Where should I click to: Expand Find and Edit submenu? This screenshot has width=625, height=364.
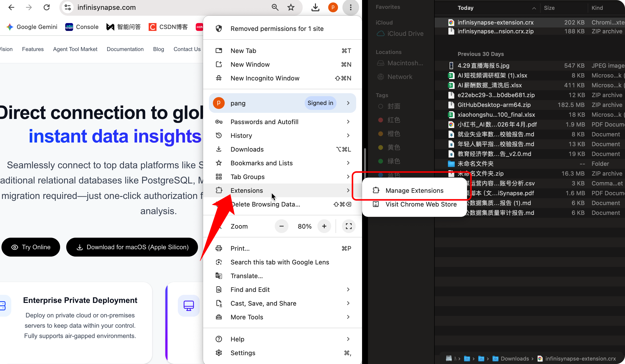point(282,290)
